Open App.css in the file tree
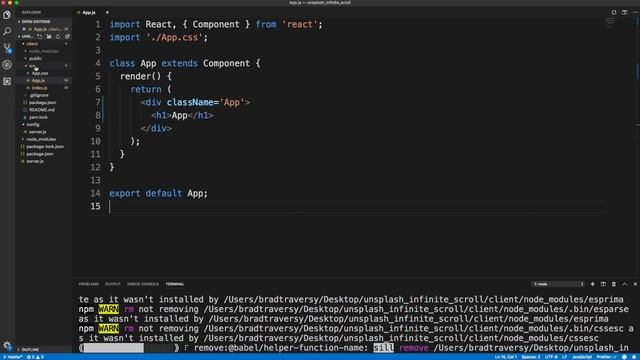The height and width of the screenshot is (360, 640). [x=40, y=73]
